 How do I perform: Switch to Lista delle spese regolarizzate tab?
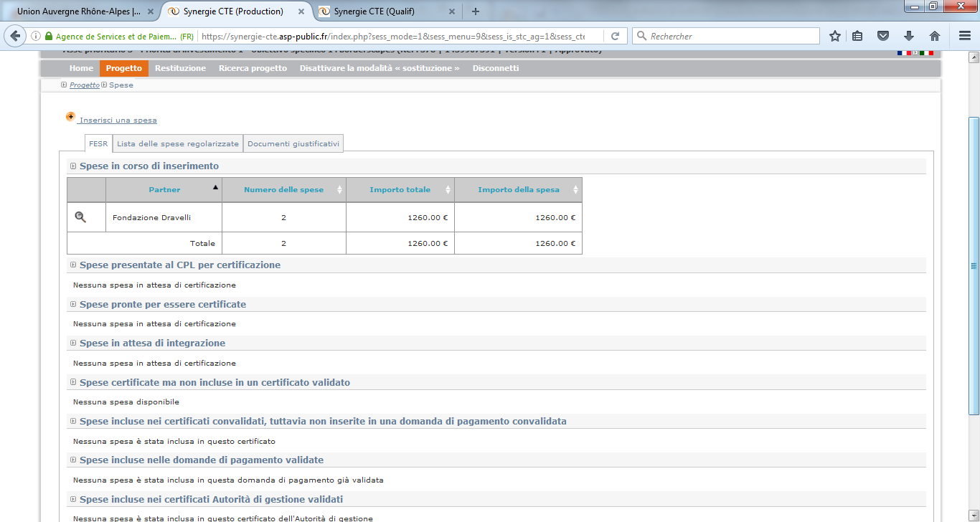tap(178, 143)
